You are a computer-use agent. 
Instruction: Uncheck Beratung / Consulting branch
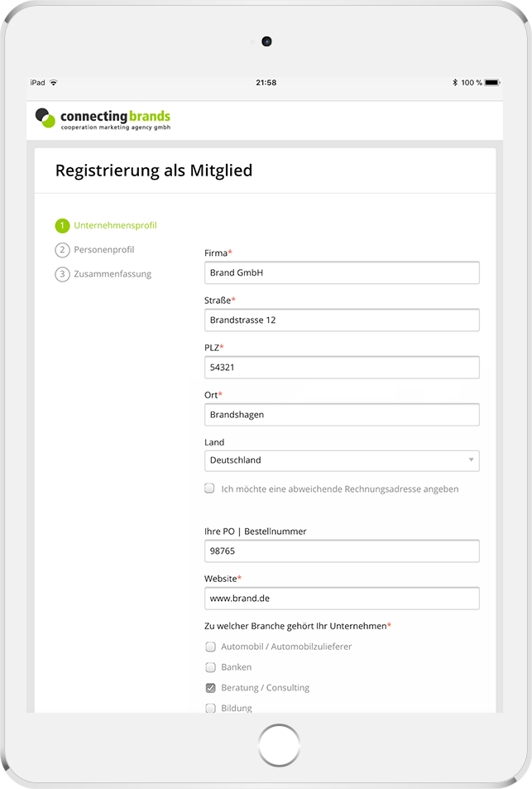[210, 688]
